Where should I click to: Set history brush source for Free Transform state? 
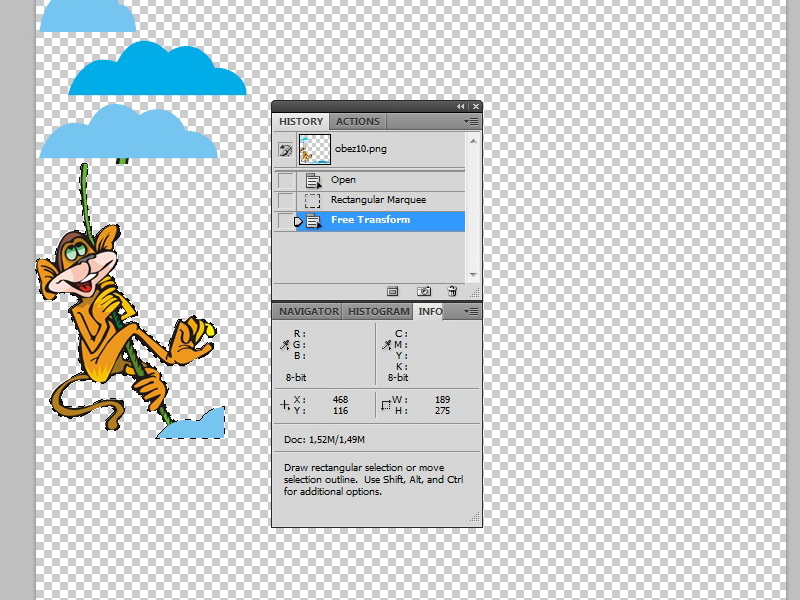pyautogui.click(x=285, y=220)
